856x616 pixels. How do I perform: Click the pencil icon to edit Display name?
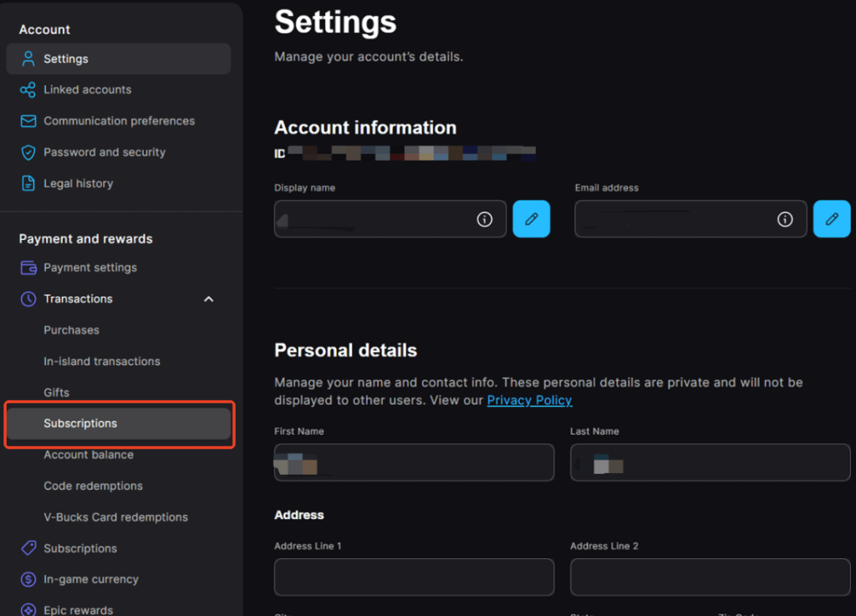pos(531,219)
